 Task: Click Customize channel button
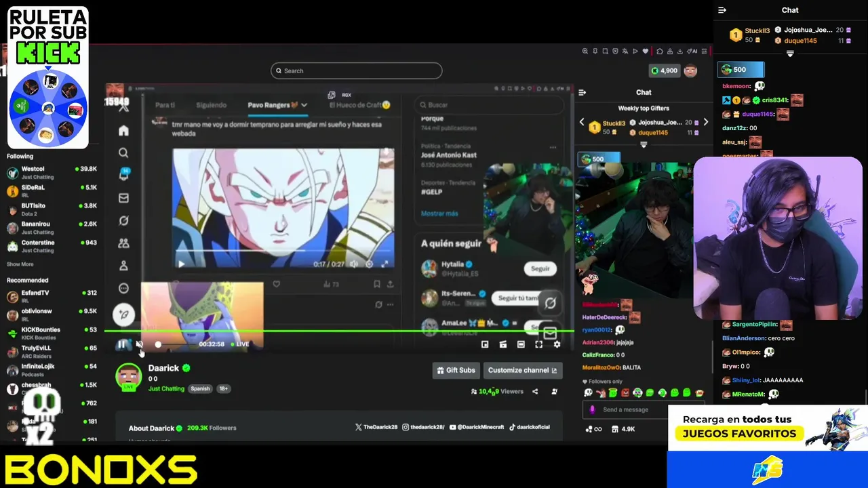522,370
